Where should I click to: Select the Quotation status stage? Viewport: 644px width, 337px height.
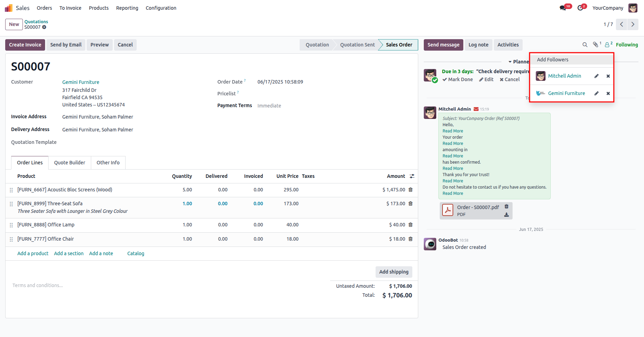317,45
